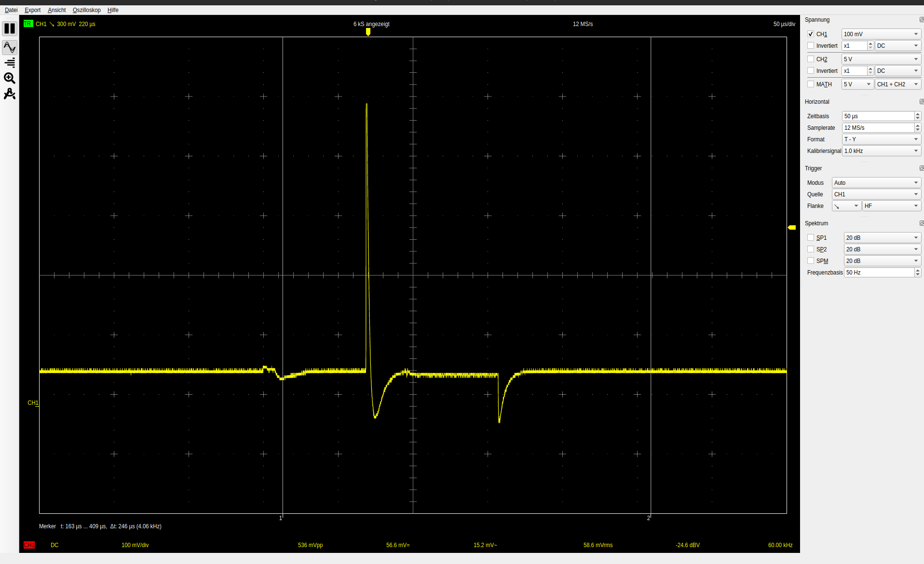The height and width of the screenshot is (564, 924).
Task: Click the pause acquisition icon
Action: [x=10, y=29]
